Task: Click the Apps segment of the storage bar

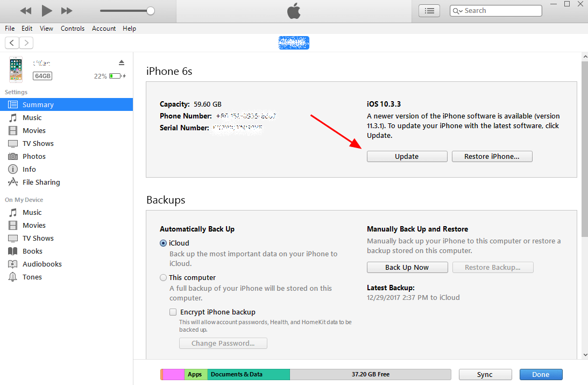Action: click(x=196, y=374)
